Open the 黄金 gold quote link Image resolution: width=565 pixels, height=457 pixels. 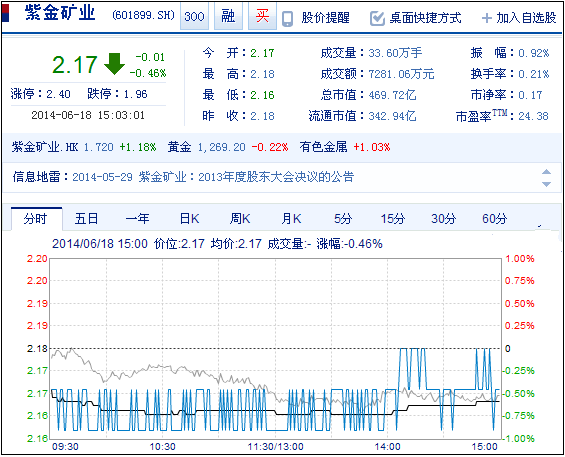click(179, 147)
